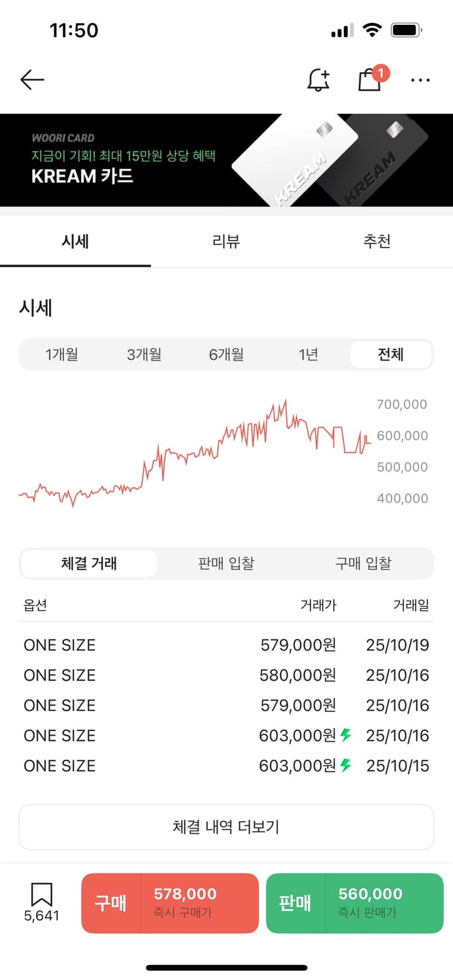
Task: Show the 구매 입찰 list
Action: 363,563
